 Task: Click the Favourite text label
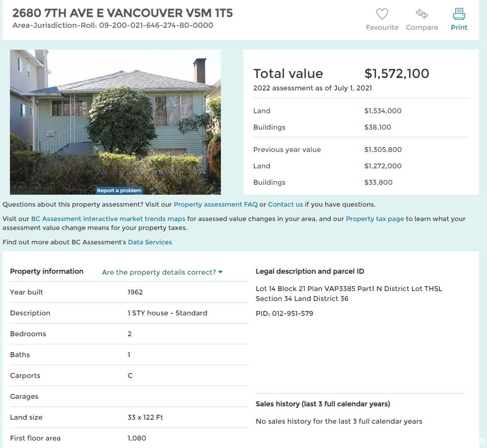click(x=382, y=27)
